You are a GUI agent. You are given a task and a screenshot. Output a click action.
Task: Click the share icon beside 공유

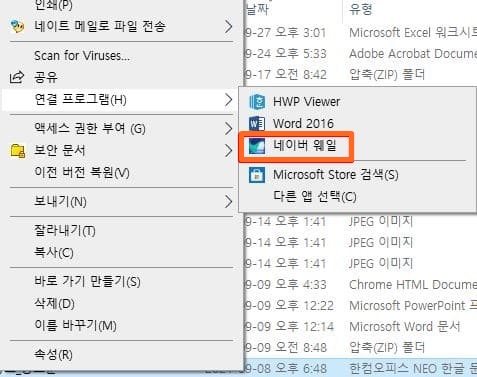coord(17,77)
